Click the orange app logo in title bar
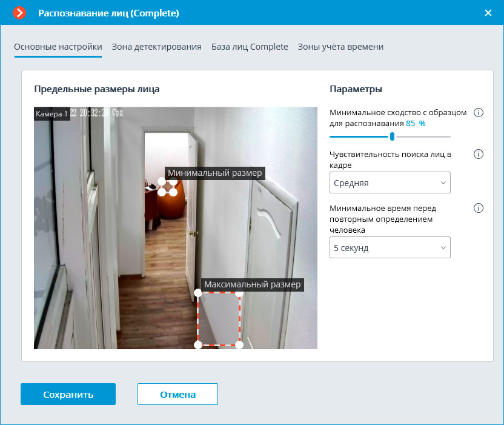 tap(19, 12)
